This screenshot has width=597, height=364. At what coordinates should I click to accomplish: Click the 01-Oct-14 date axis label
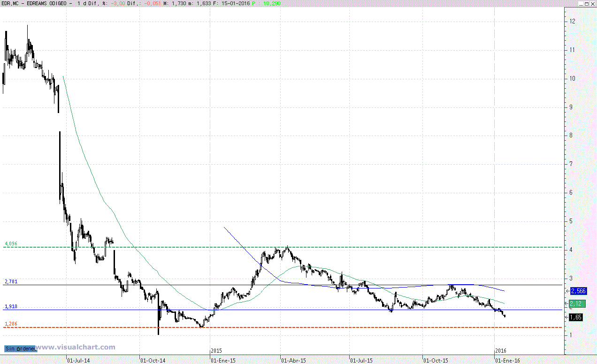[x=152, y=360]
